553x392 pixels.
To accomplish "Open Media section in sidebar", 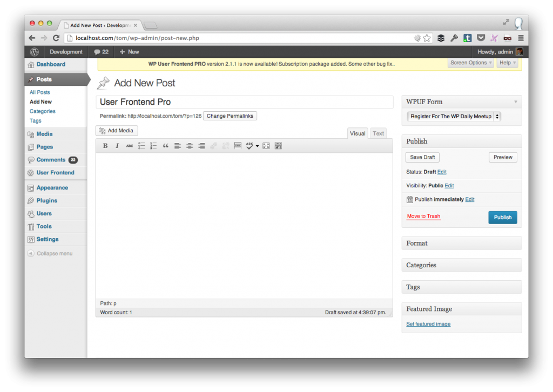I will [x=44, y=134].
